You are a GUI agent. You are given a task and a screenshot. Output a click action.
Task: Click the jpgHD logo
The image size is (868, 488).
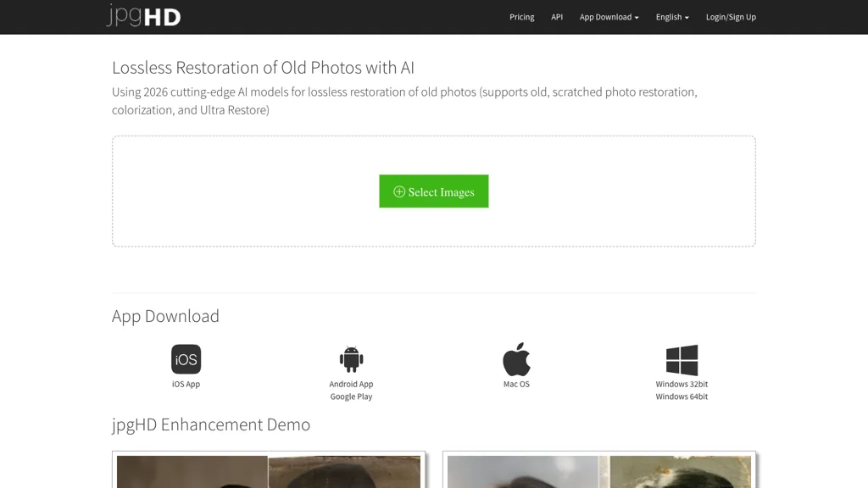143,16
